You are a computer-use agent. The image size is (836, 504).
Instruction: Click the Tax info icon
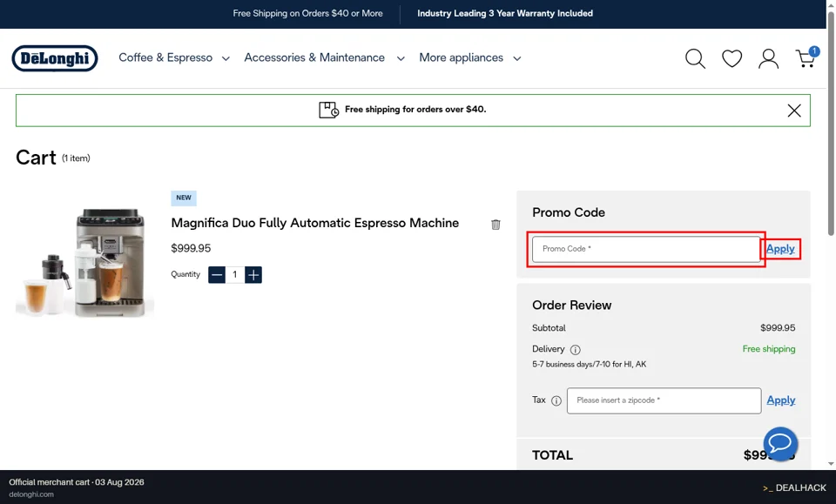(x=556, y=400)
